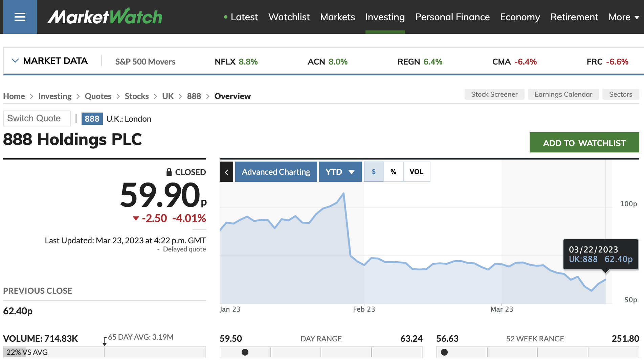This screenshot has width=644, height=362.
Task: Go to Home breadcrumb
Action: click(14, 96)
